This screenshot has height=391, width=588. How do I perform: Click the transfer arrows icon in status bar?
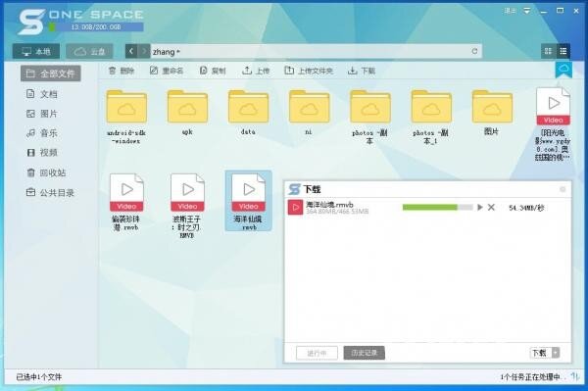pyautogui.click(x=574, y=376)
